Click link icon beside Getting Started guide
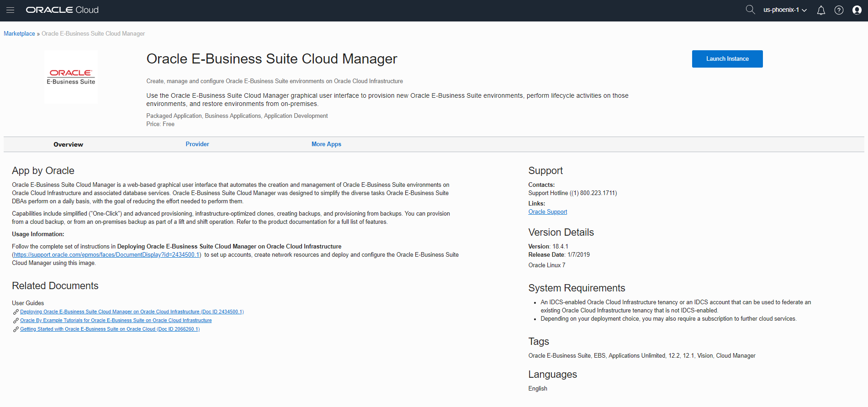This screenshot has height=407, width=868. [16, 329]
